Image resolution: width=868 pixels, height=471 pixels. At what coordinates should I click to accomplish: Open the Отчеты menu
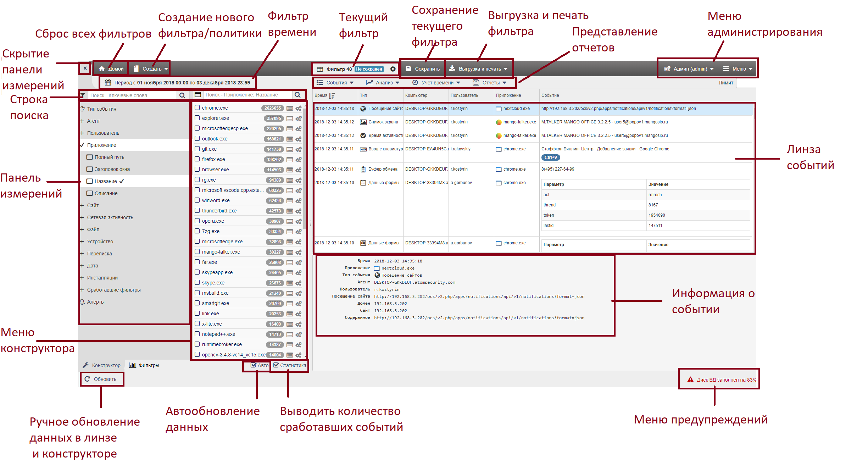click(490, 83)
